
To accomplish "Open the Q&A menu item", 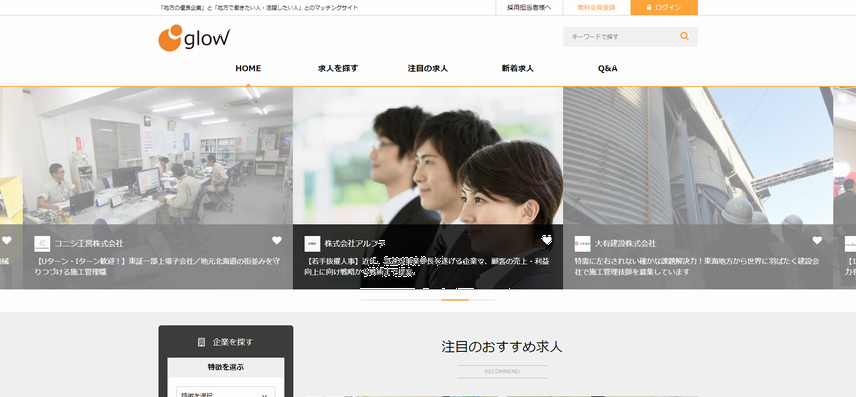I will coord(608,68).
